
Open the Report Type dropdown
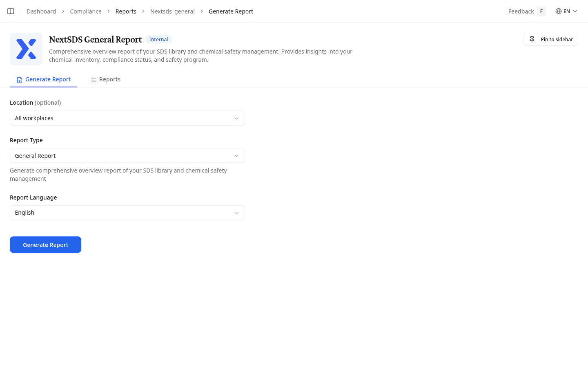pyautogui.click(x=127, y=156)
